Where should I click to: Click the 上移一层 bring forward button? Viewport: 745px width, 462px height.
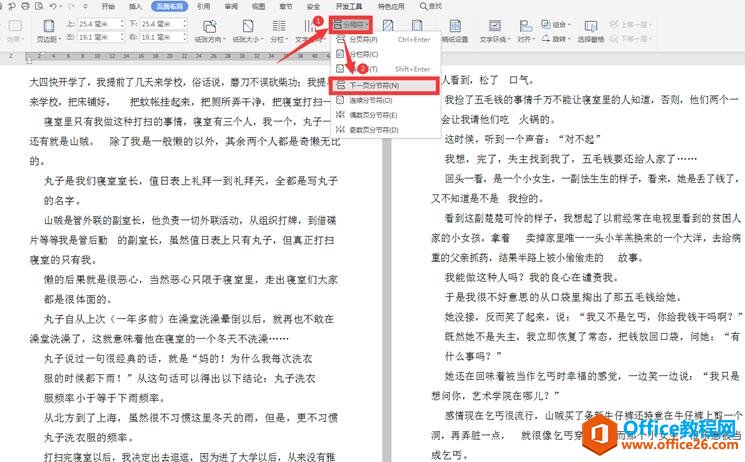(x=631, y=24)
